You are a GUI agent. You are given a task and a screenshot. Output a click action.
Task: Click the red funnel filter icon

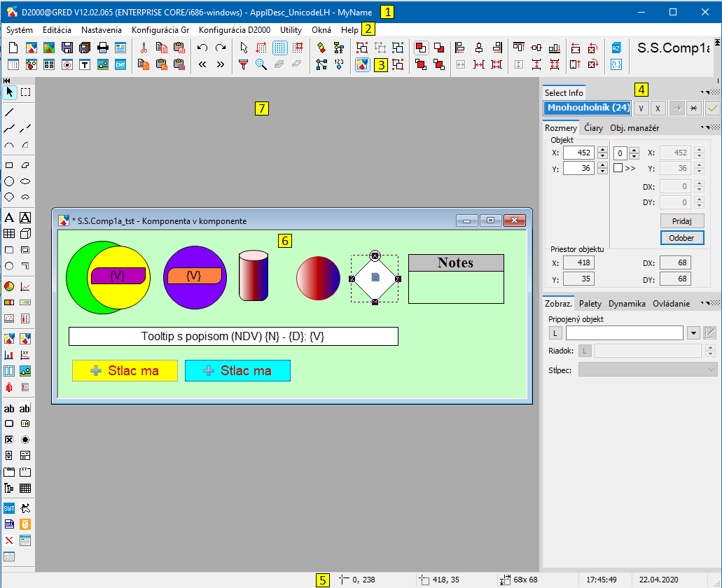[243, 64]
